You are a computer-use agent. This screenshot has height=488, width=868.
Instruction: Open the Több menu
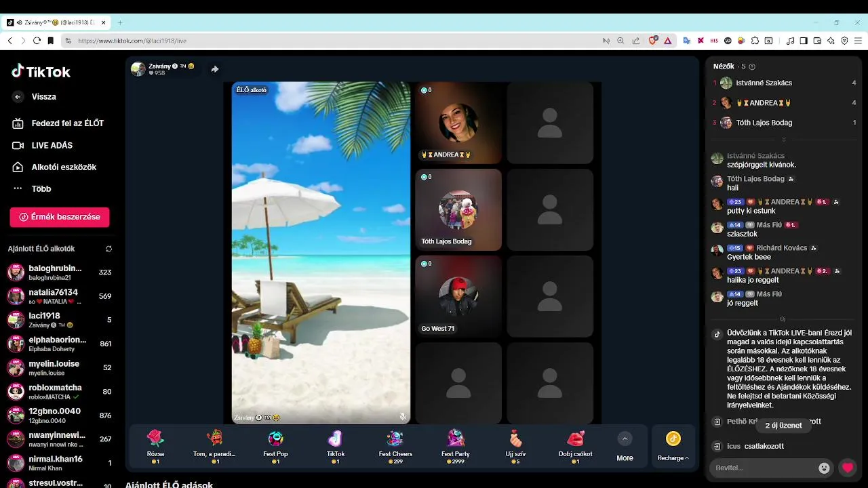(x=32, y=188)
